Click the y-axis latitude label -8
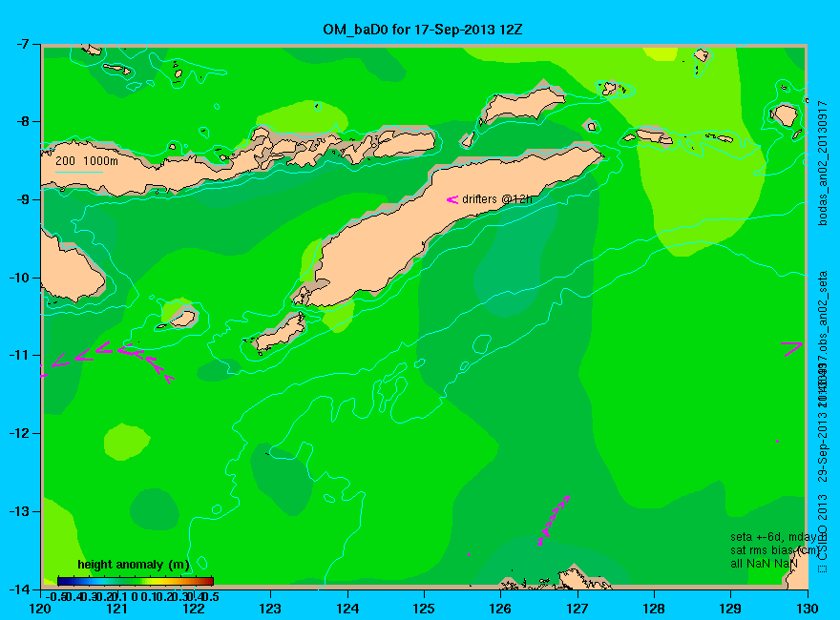840x620 pixels. (x=24, y=121)
